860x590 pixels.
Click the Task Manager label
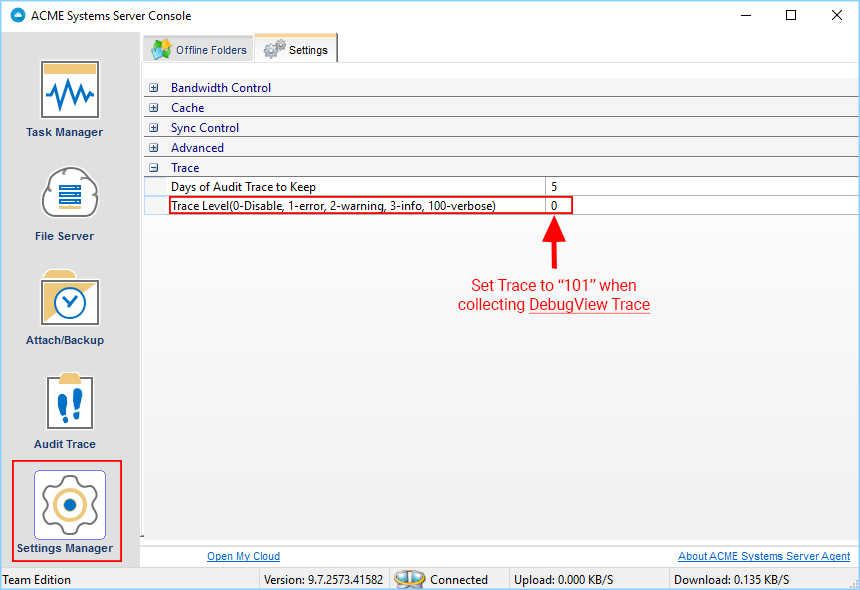65,132
